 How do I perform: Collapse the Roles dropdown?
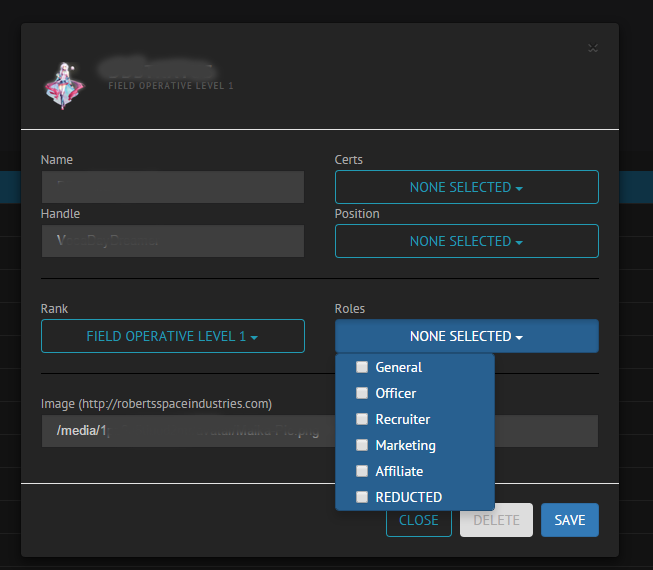tap(466, 336)
